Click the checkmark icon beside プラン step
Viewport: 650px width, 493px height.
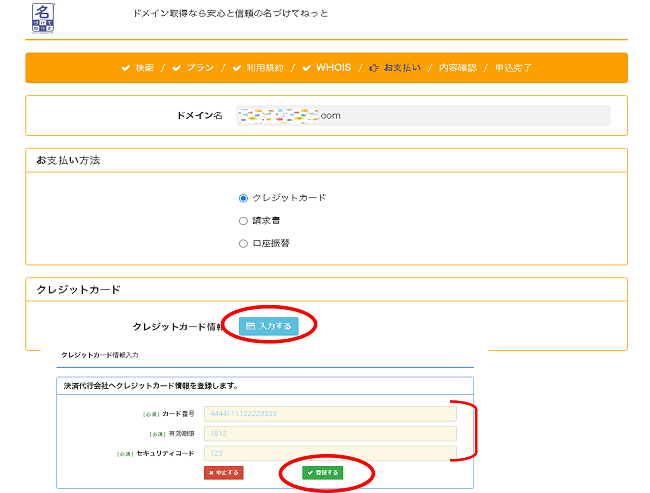coord(176,68)
